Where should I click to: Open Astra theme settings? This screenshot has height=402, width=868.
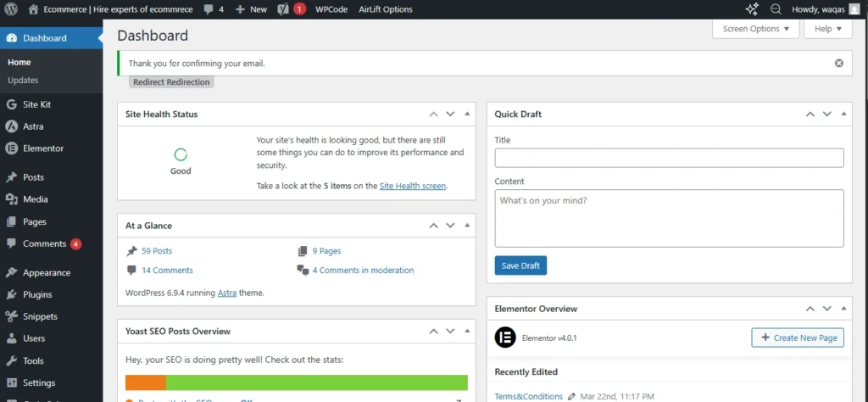pyautogui.click(x=51, y=126)
